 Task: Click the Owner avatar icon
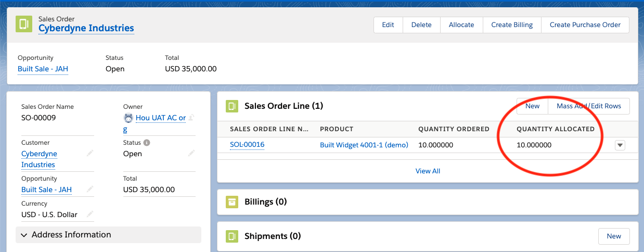[128, 118]
